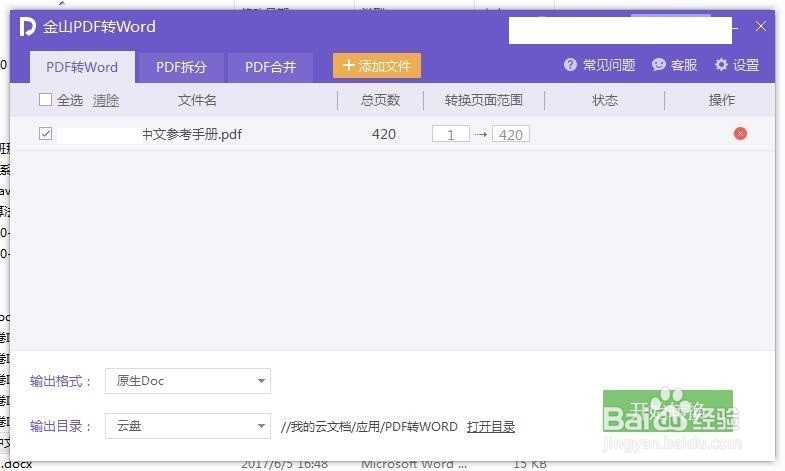This screenshot has width=785, height=471.
Task: Open 常见问题 help
Action: tap(599, 65)
